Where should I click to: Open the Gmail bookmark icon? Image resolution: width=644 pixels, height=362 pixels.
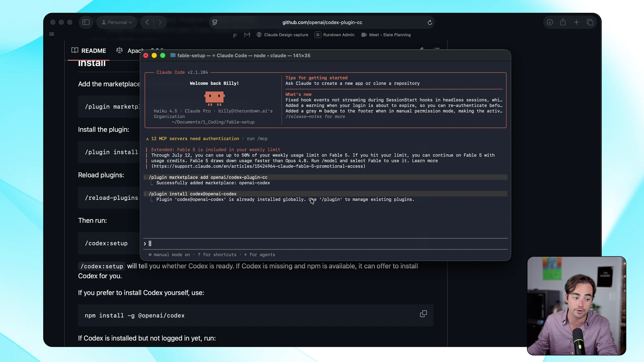point(247,35)
